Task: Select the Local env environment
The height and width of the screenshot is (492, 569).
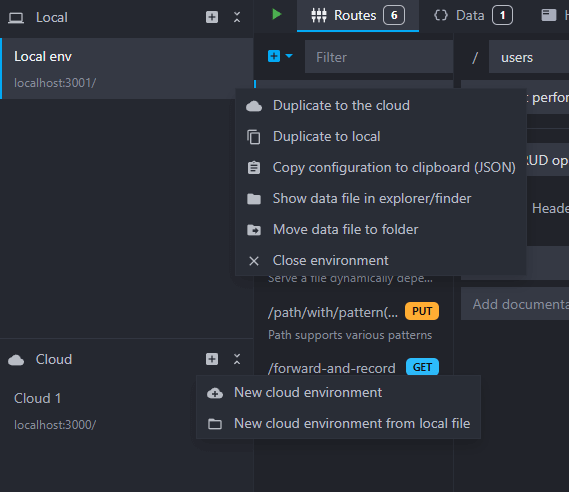Action: click(x=127, y=69)
